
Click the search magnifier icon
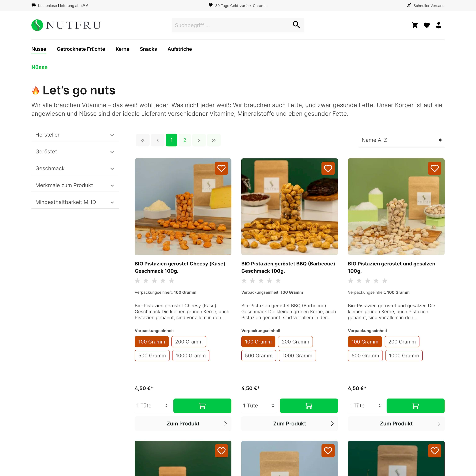(x=296, y=25)
